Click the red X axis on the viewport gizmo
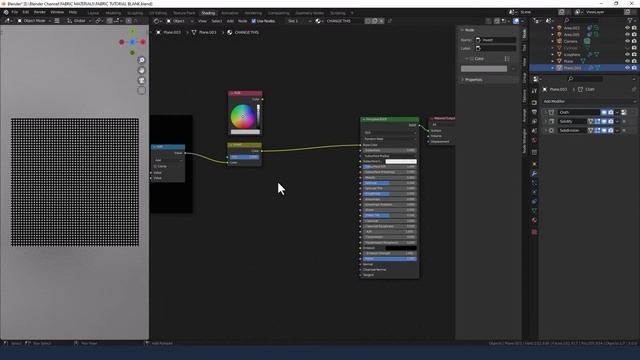640x360 pixels. 143,42
